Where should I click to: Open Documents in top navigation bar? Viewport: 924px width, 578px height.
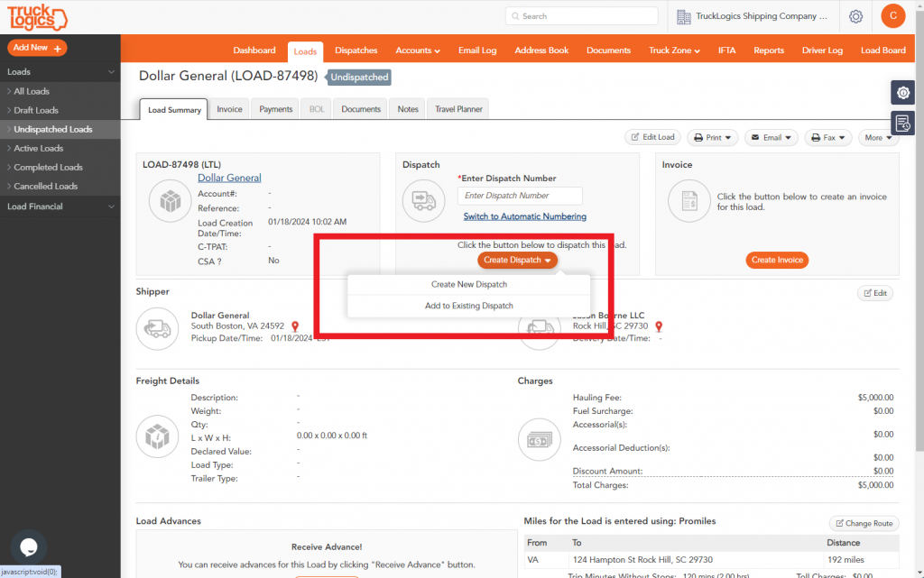608,50
